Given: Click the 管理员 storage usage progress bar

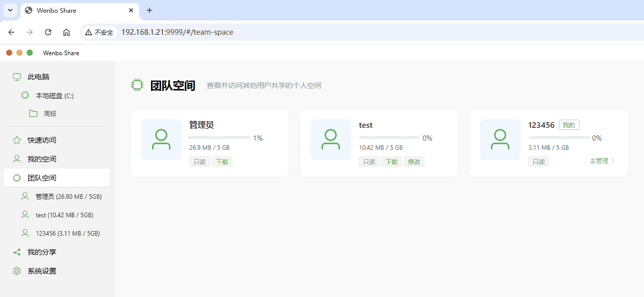Looking at the screenshot, I should [x=220, y=138].
